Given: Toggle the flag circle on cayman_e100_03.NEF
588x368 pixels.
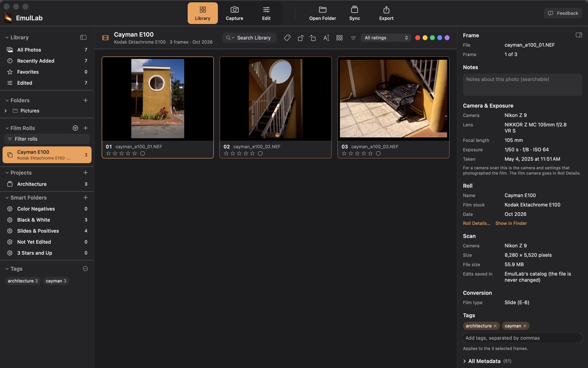Looking at the screenshot, I should pyautogui.click(x=378, y=153).
